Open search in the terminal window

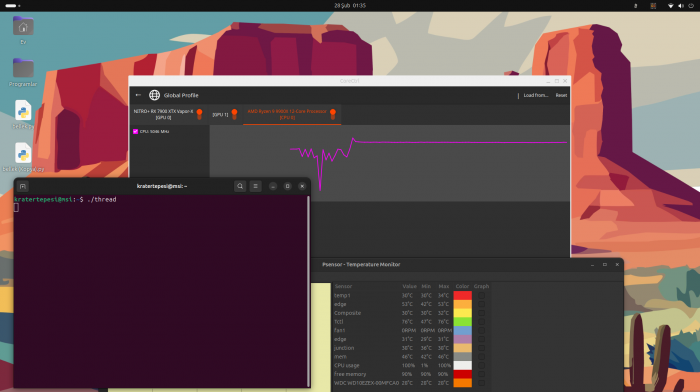pyautogui.click(x=240, y=186)
